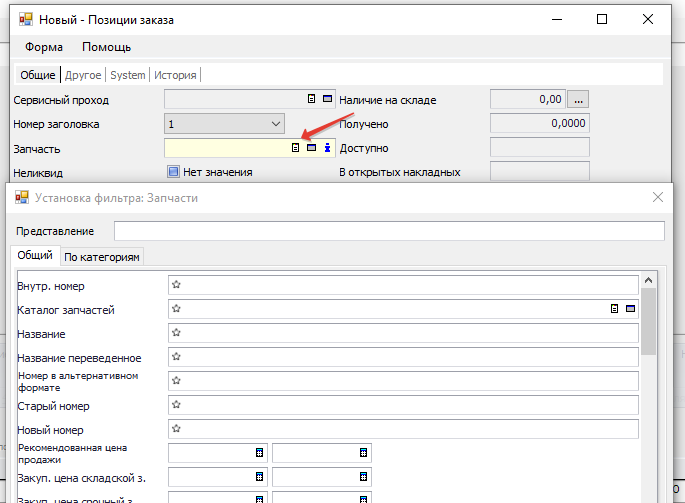
Task: Click the list icon in Каталог запчастей
Action: [x=615, y=310]
